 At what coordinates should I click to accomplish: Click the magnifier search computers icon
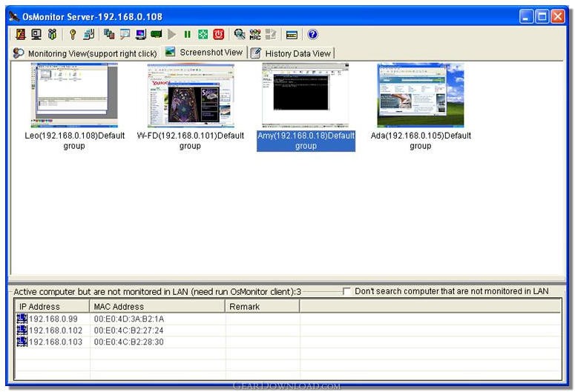pyautogui.click(x=240, y=34)
